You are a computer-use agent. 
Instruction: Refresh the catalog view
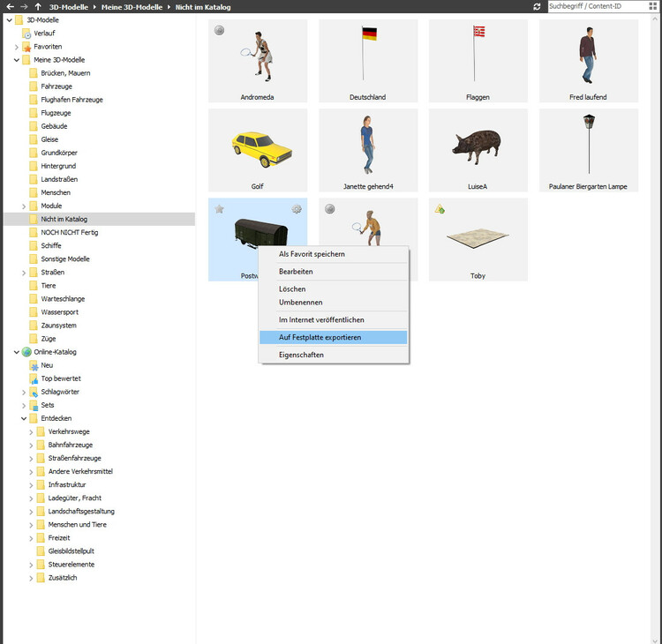537,7
